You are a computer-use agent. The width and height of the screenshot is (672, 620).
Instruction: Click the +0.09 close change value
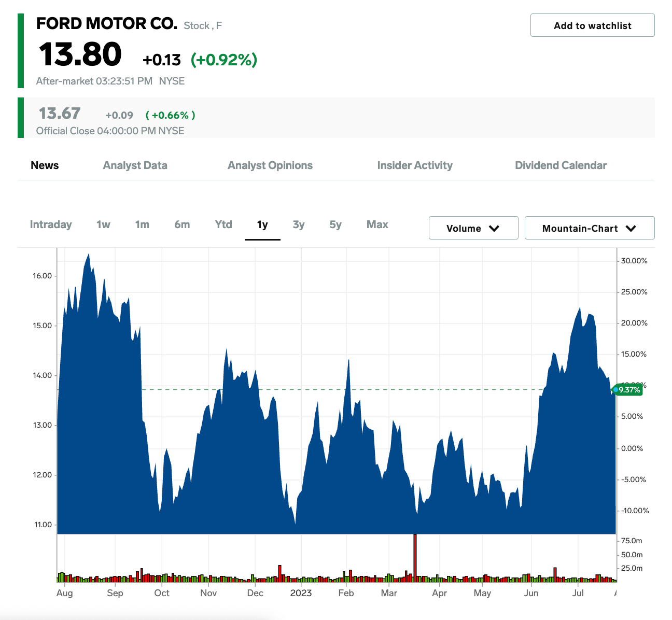pyautogui.click(x=119, y=115)
